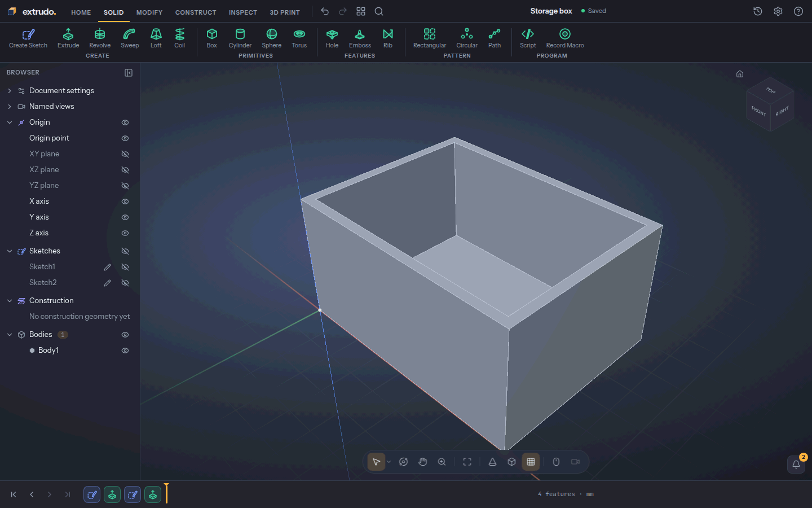The height and width of the screenshot is (508, 812).
Task: Switch to the CONSTRUCT tab
Action: [x=196, y=12]
